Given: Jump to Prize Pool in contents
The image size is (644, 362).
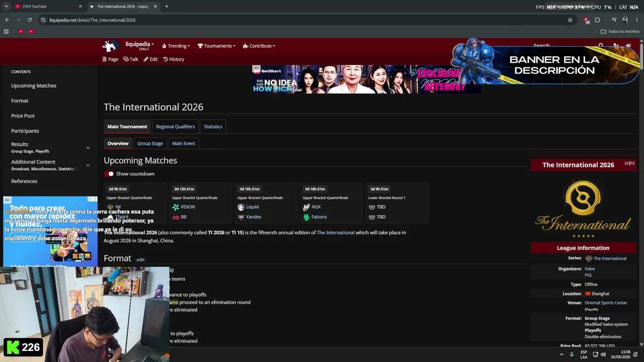Looking at the screenshot, I should (x=23, y=116).
